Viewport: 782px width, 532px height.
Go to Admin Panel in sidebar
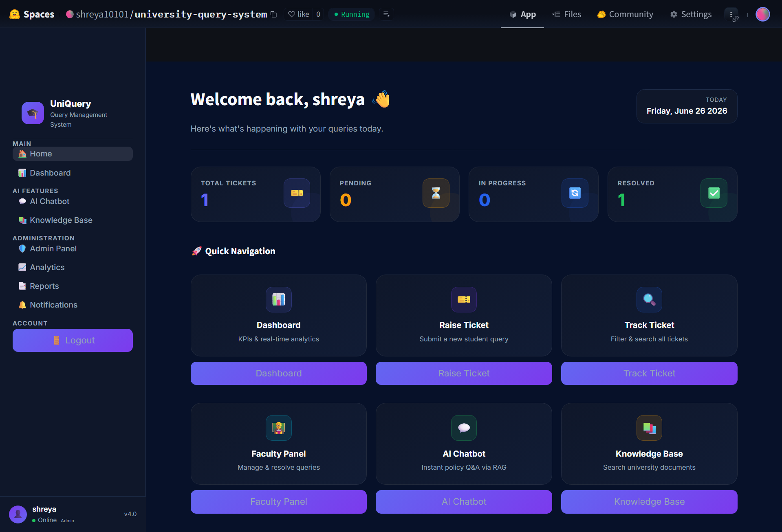(73, 248)
